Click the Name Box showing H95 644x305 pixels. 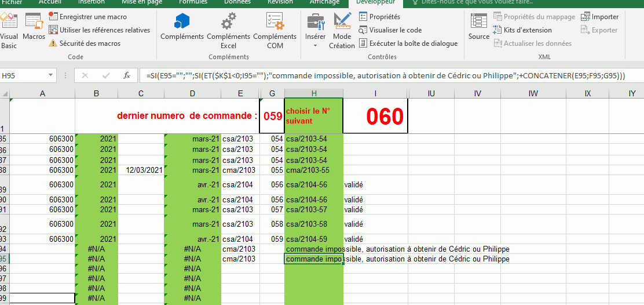click(23, 75)
